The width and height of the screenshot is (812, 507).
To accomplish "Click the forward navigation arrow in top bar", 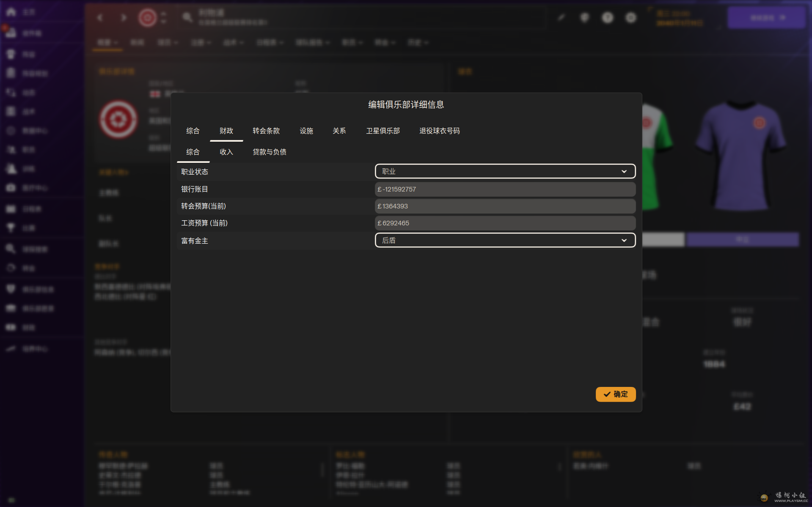I will [x=124, y=17].
